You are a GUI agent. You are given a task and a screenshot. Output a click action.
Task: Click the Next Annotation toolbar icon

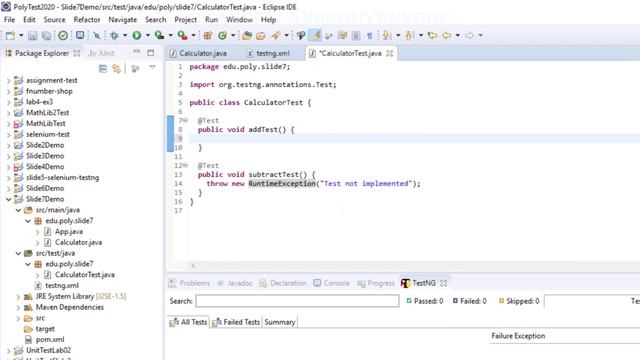[387, 36]
